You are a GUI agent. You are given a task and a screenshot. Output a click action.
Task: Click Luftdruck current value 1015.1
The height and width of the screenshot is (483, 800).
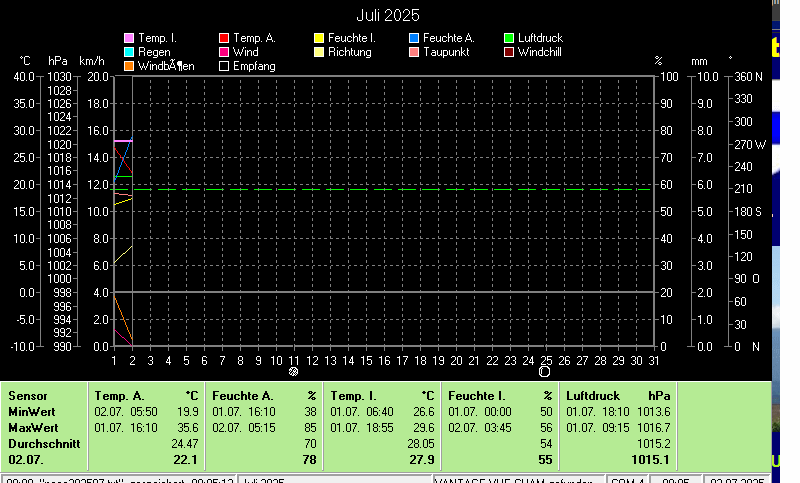650,460
